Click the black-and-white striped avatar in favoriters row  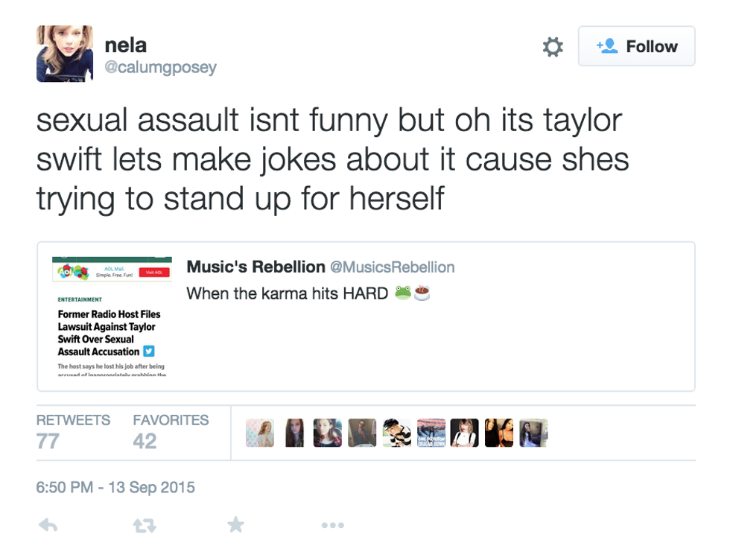click(397, 433)
